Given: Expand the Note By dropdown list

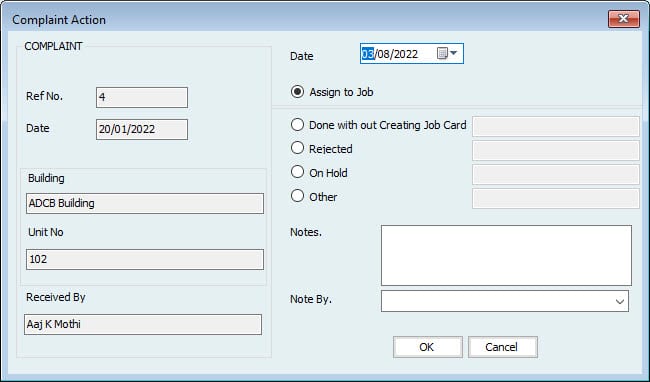Looking at the screenshot, I should 620,301.
